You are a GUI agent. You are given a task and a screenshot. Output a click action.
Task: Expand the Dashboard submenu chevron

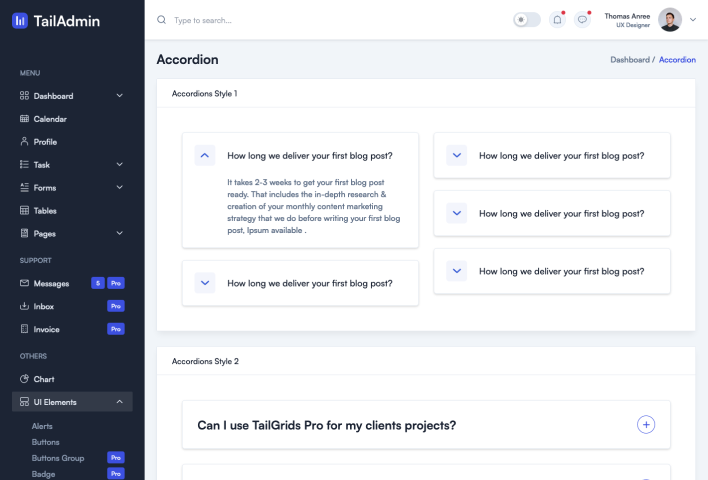(120, 96)
